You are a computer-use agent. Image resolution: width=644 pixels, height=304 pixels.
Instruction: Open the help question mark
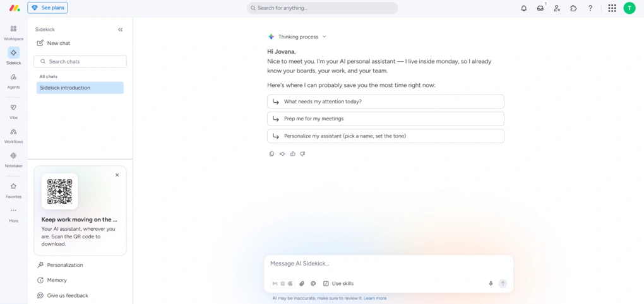click(x=590, y=8)
